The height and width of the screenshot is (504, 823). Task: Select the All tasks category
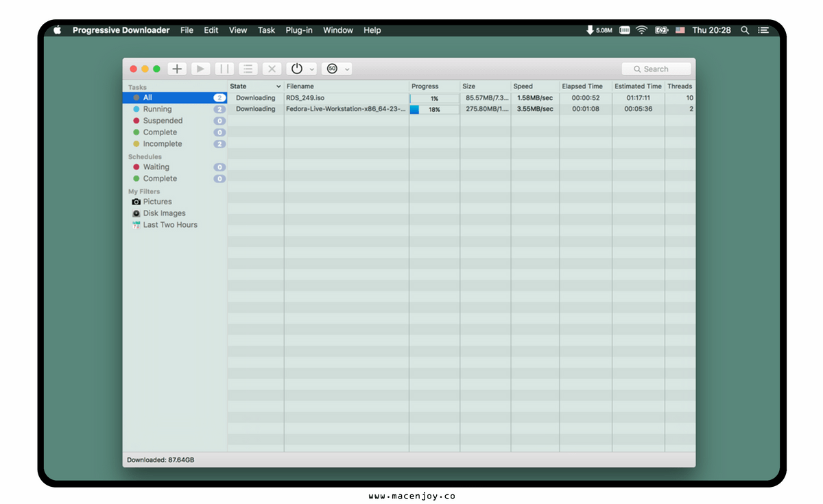[174, 98]
